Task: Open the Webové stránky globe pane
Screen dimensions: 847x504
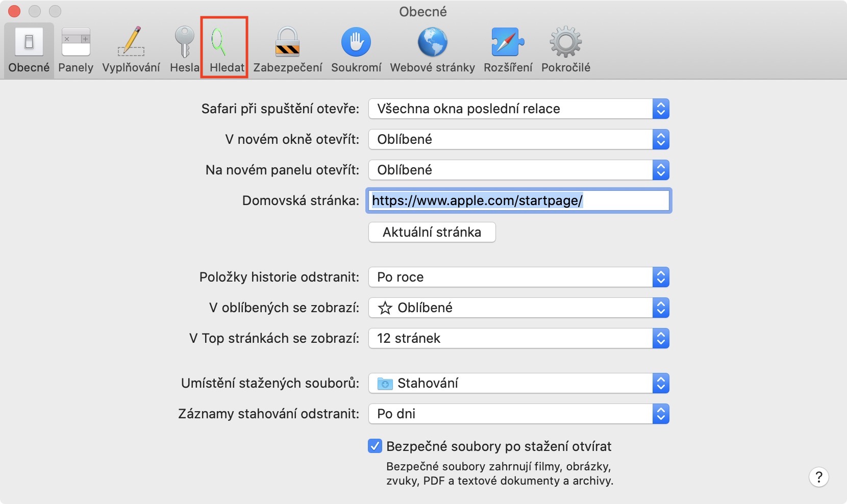Action: (432, 50)
